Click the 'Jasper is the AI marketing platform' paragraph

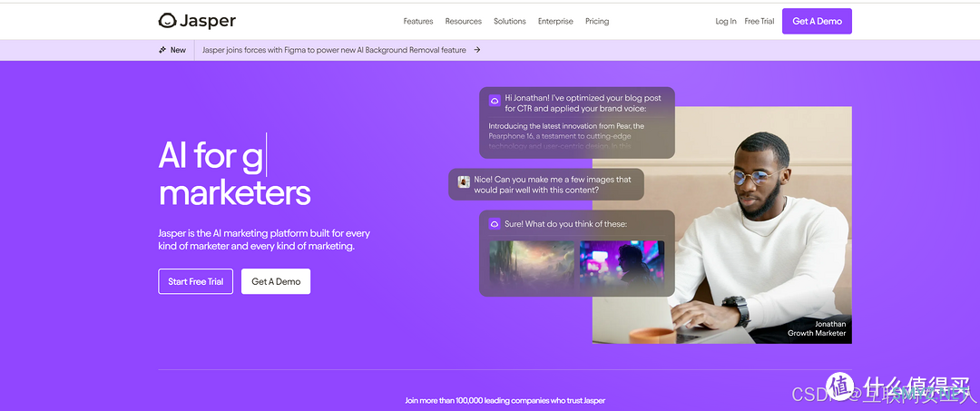click(264, 240)
